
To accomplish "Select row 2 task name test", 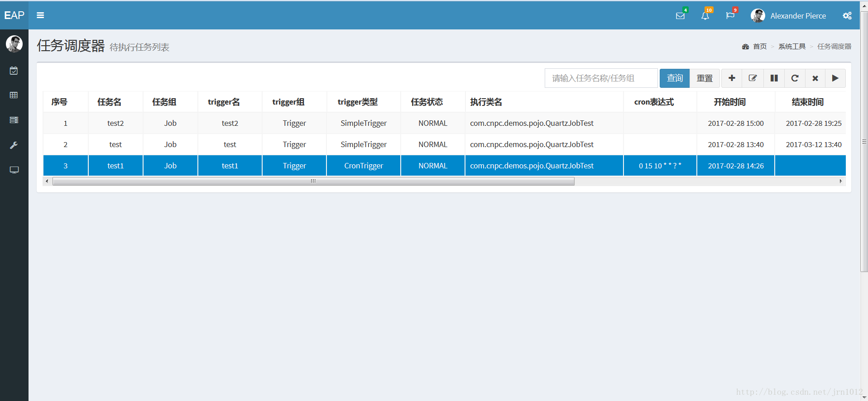I will click(115, 144).
